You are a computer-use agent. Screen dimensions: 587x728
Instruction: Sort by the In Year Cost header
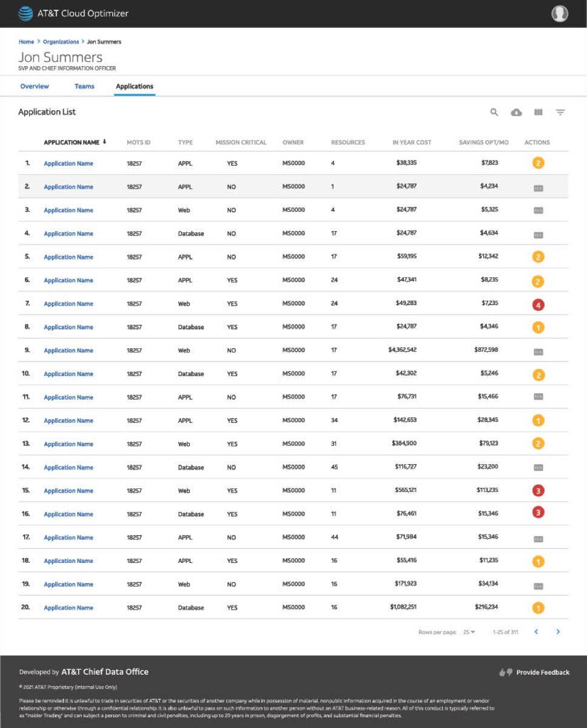[x=412, y=143]
